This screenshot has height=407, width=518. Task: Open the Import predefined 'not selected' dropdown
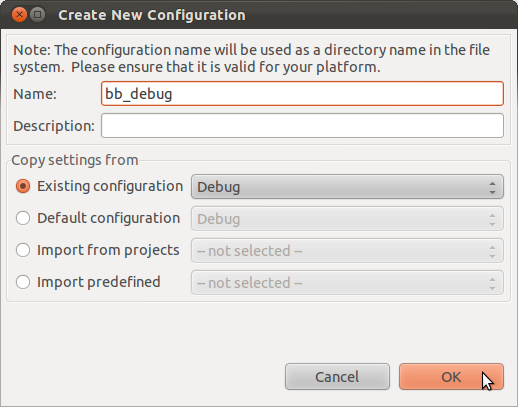coord(347,283)
